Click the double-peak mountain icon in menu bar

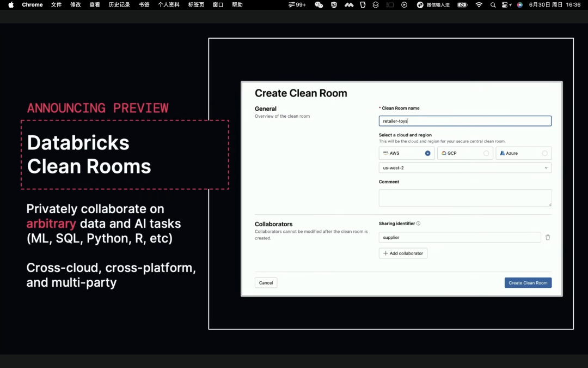pos(349,5)
